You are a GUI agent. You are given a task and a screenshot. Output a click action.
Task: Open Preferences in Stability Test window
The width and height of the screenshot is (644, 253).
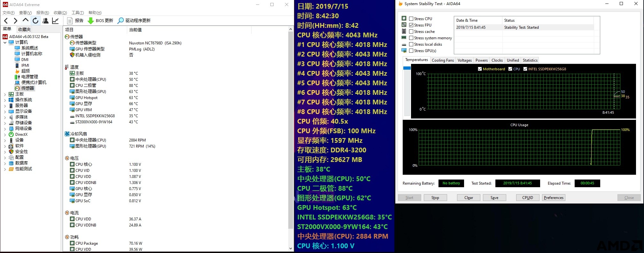554,198
